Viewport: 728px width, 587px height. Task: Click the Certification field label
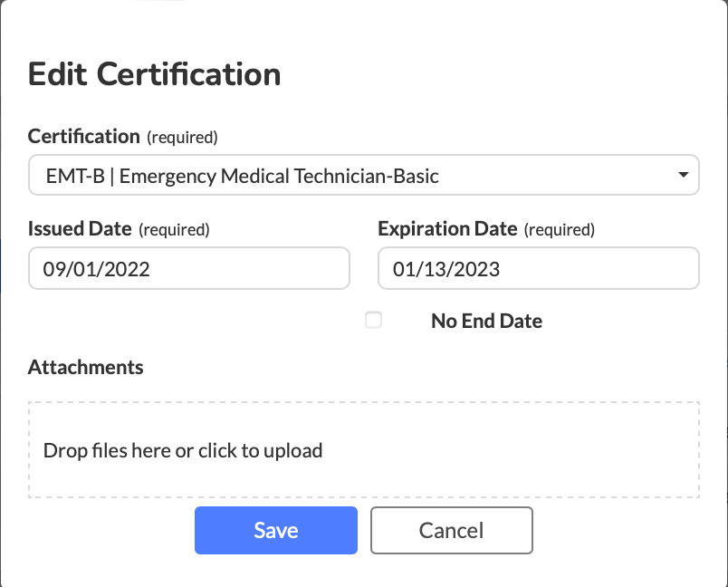pos(83,137)
